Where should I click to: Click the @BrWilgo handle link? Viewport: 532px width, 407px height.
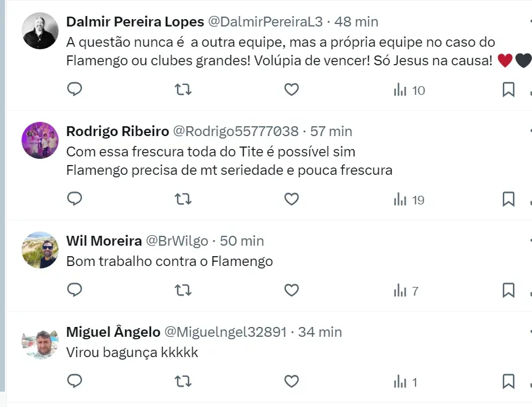coord(176,241)
